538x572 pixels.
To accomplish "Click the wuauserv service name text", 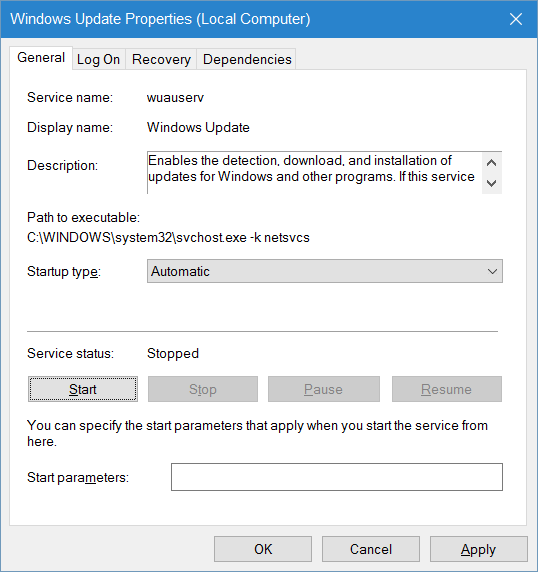I will tap(175, 98).
